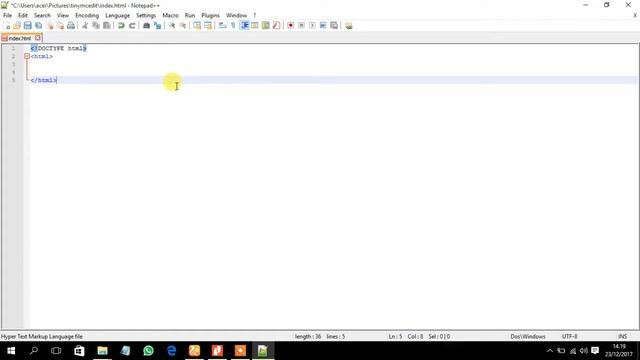
Task: Click the Close document toolbar icon
Action: click(x=50, y=26)
